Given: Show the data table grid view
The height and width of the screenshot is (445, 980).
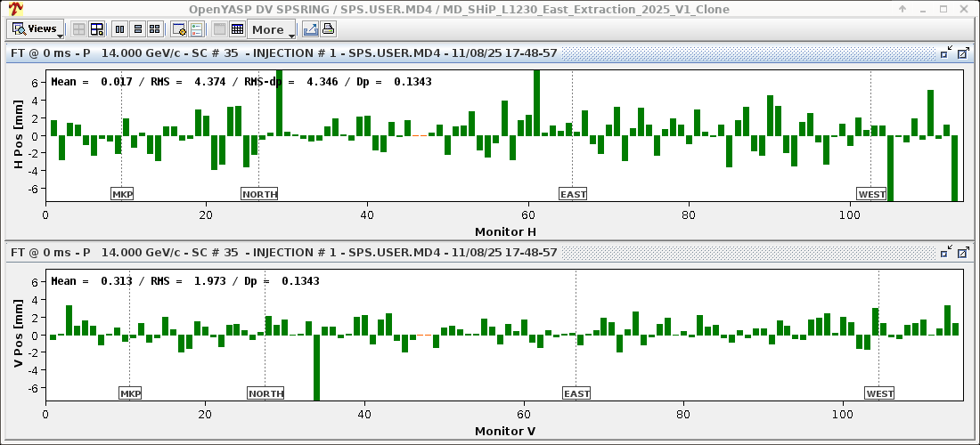Looking at the screenshot, I should click(x=237, y=29).
